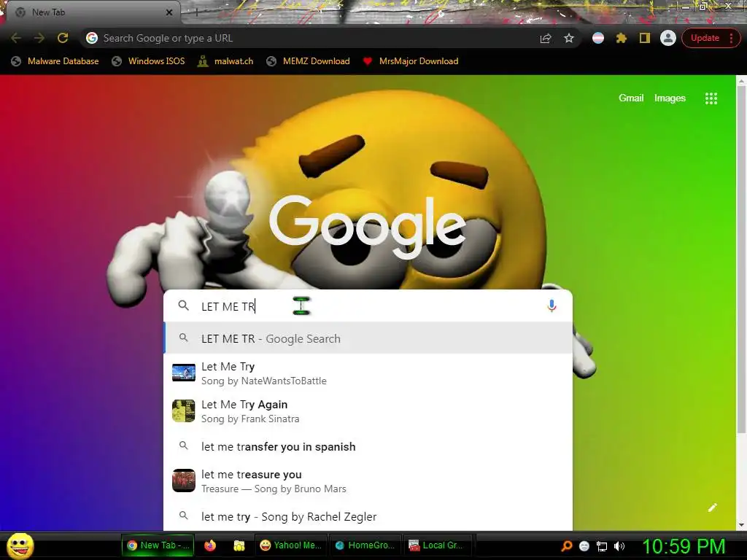
Task: Open the network tray icon
Action: (x=602, y=546)
